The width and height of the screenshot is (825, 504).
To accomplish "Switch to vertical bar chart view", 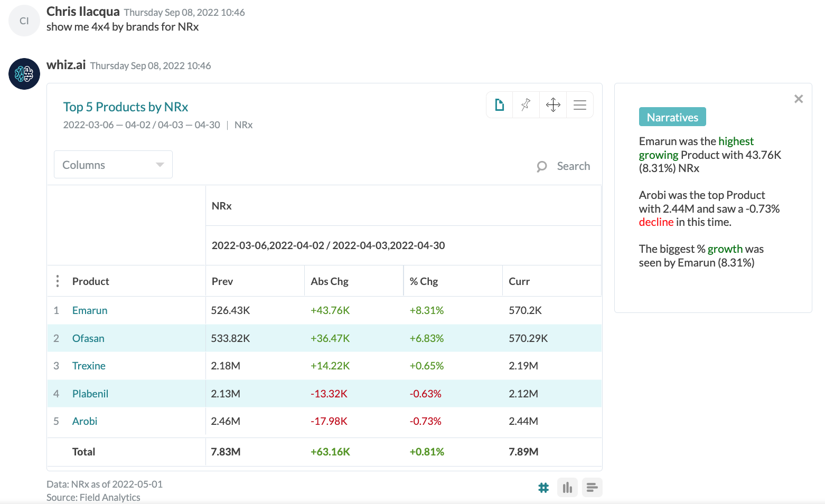I will coord(568,488).
